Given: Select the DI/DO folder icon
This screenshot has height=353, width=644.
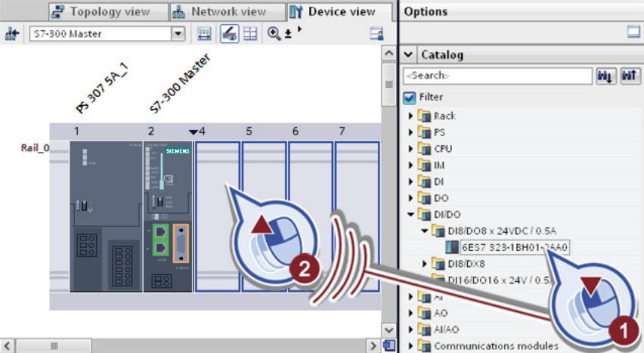Looking at the screenshot, I should click(x=424, y=214).
